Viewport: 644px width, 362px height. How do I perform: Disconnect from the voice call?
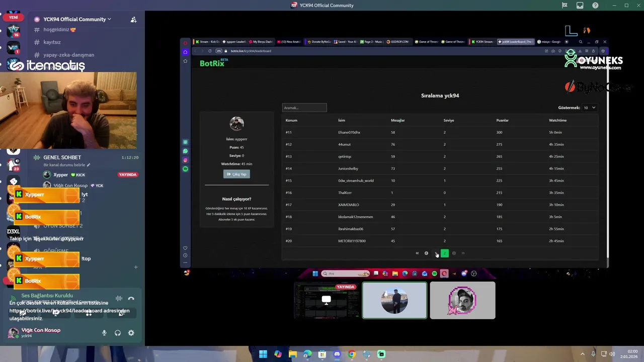[x=131, y=298]
